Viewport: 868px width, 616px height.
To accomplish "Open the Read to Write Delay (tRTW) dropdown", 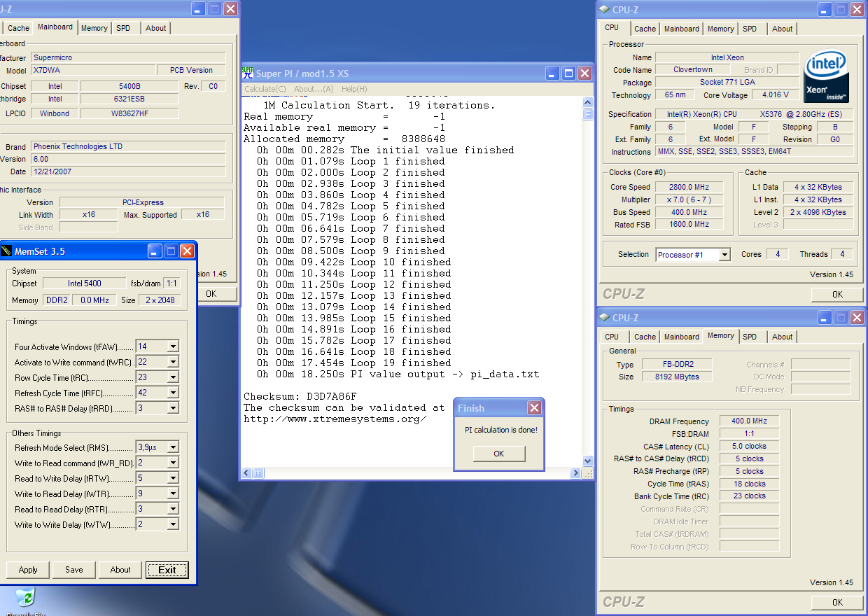I will click(x=173, y=478).
